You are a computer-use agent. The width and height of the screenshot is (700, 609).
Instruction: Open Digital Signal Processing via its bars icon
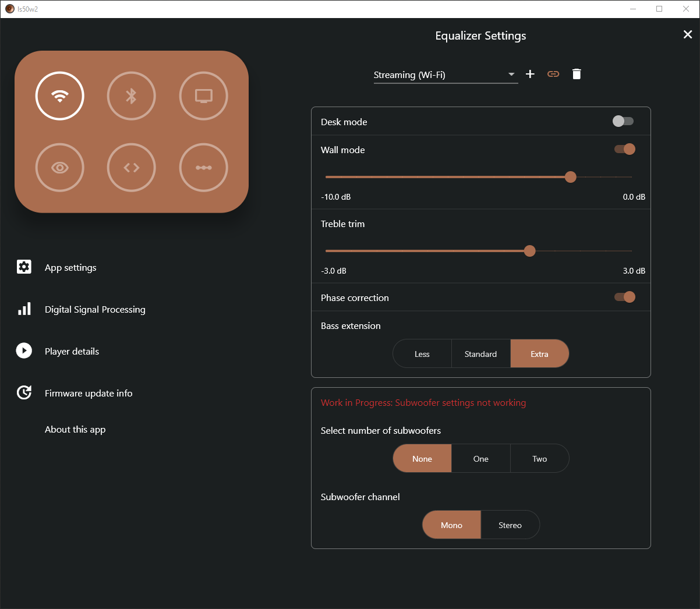pos(24,309)
